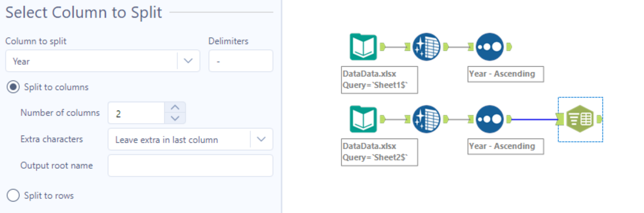Screen dimensions: 644x213
Task: Decrease the Number of columns value
Action: point(175,118)
